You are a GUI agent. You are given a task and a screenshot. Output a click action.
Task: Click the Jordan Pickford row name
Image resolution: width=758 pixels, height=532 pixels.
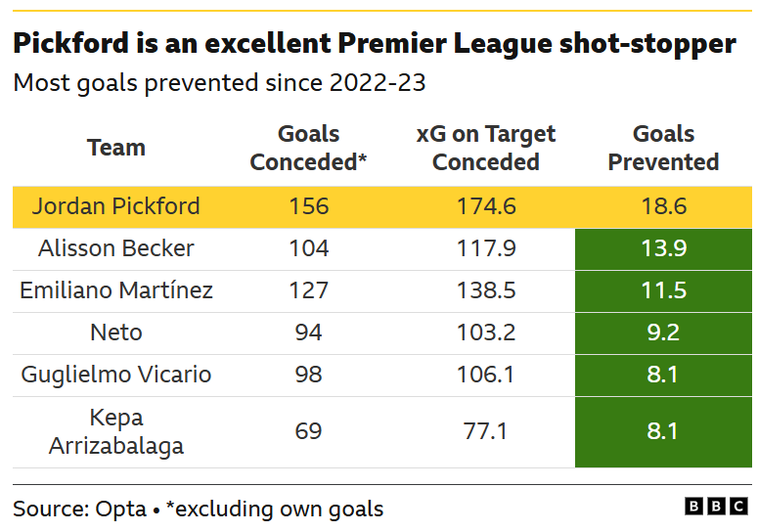tap(116, 206)
